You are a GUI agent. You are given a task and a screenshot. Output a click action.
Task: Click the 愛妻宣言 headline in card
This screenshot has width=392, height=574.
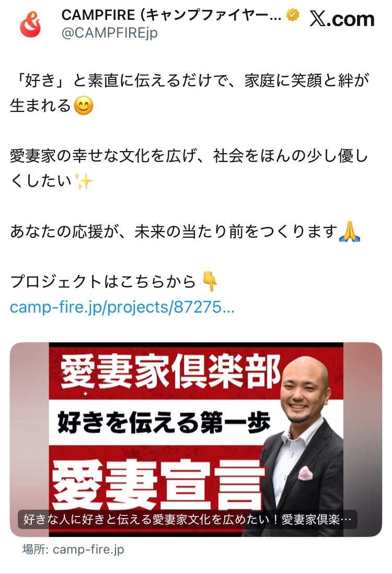pyautogui.click(x=158, y=484)
